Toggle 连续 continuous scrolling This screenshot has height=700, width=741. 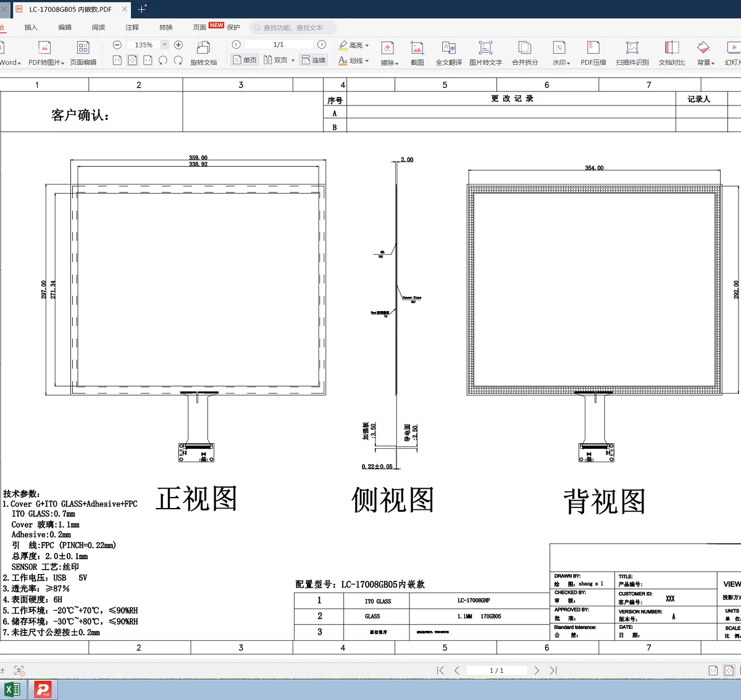[x=314, y=60]
